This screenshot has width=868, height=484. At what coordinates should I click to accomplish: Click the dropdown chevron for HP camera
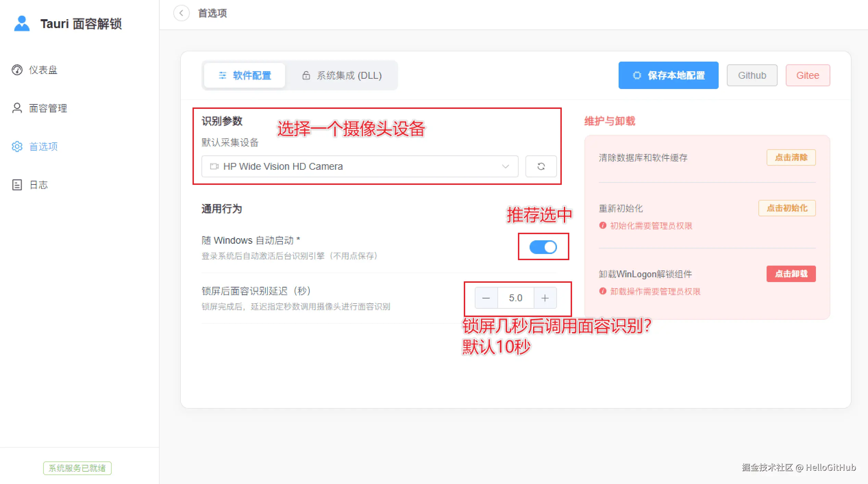505,166
